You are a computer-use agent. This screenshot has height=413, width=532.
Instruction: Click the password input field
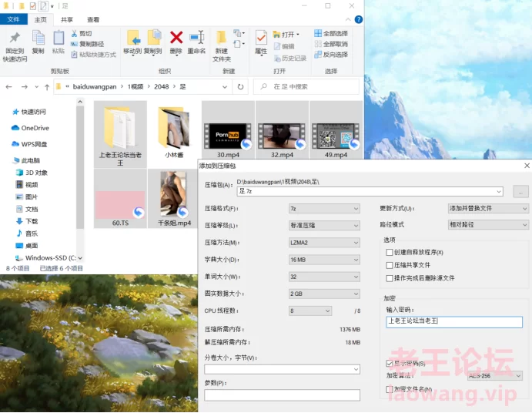454,322
